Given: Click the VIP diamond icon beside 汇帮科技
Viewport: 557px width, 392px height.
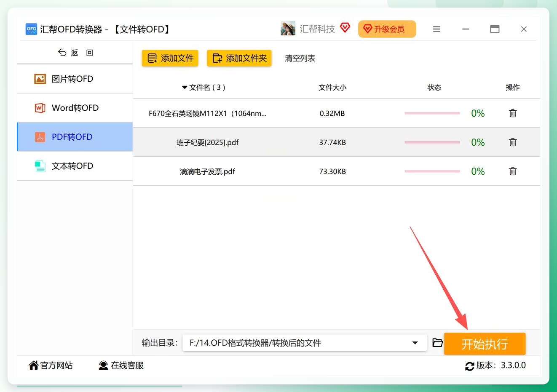Looking at the screenshot, I should (345, 28).
